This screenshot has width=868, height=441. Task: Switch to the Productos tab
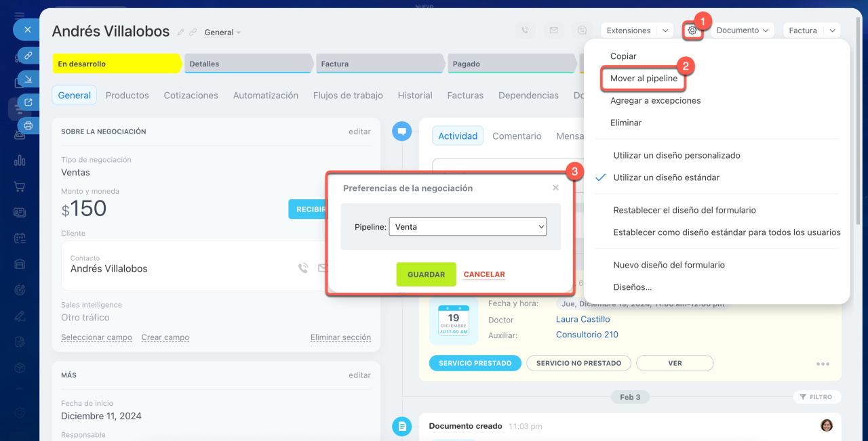(127, 96)
